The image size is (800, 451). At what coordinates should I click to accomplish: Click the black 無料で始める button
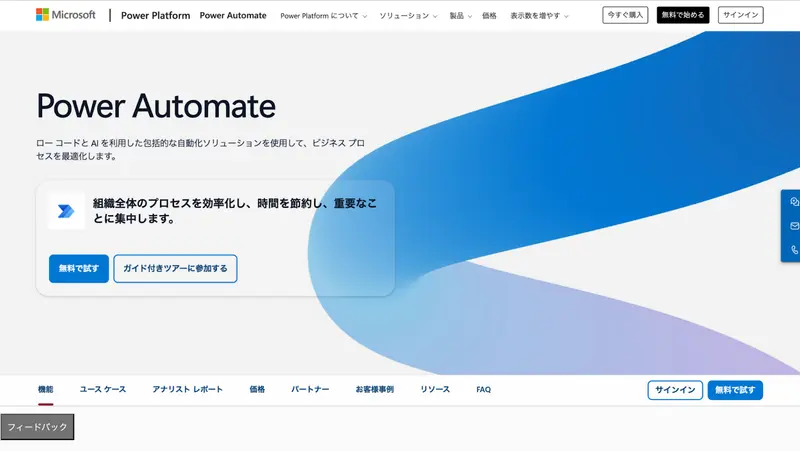click(x=683, y=15)
